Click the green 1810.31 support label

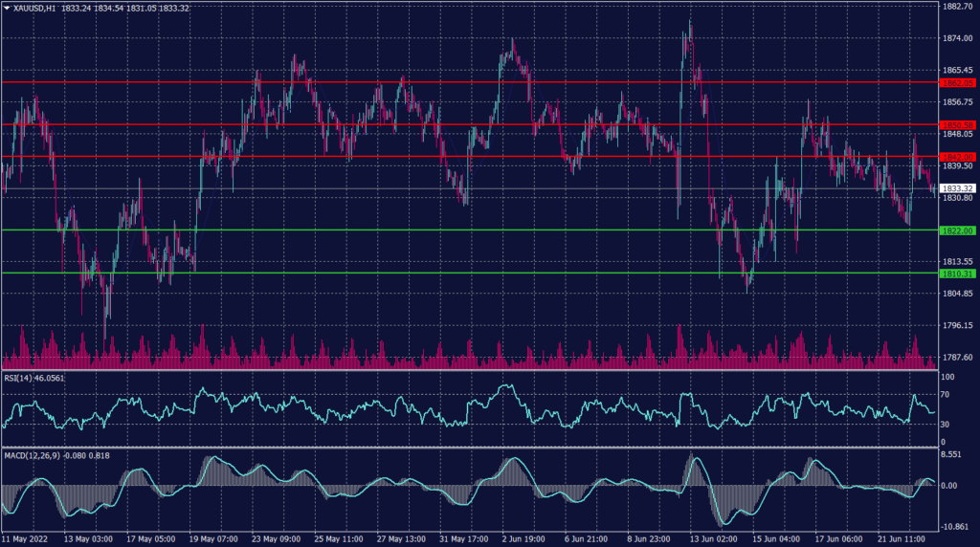pyautogui.click(x=957, y=273)
